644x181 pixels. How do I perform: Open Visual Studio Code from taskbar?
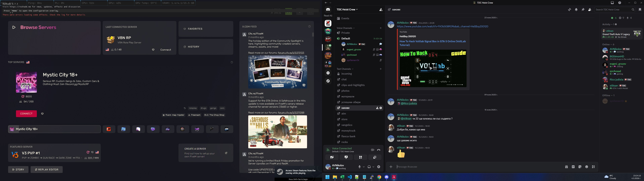[x=350, y=177]
